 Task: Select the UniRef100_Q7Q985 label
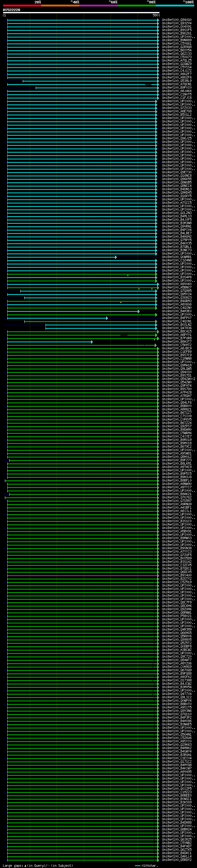point(176,291)
